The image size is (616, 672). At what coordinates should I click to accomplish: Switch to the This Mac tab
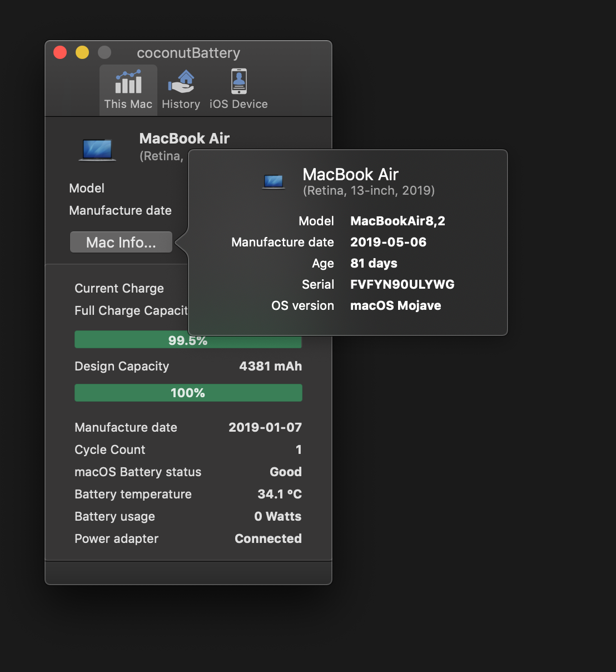pyautogui.click(x=128, y=90)
